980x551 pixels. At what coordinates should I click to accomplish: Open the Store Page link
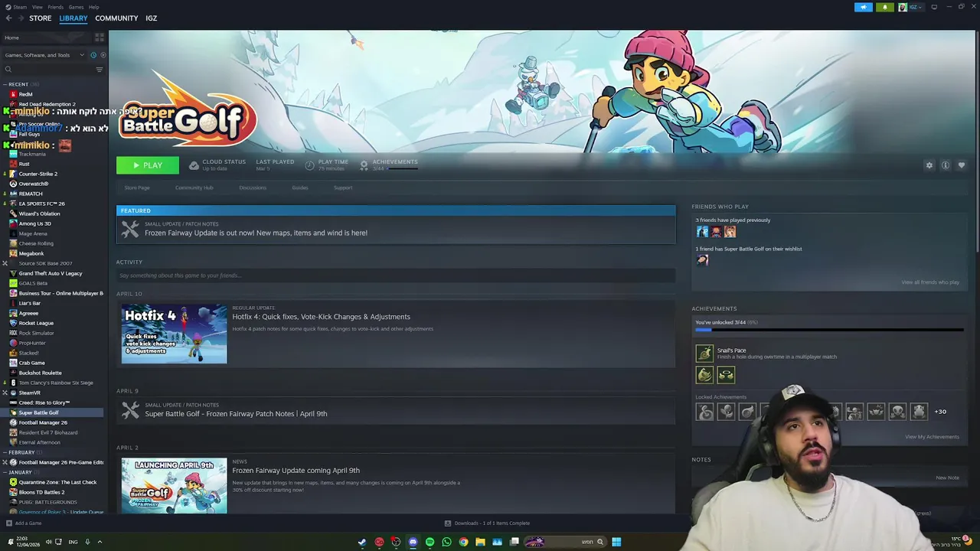point(137,187)
